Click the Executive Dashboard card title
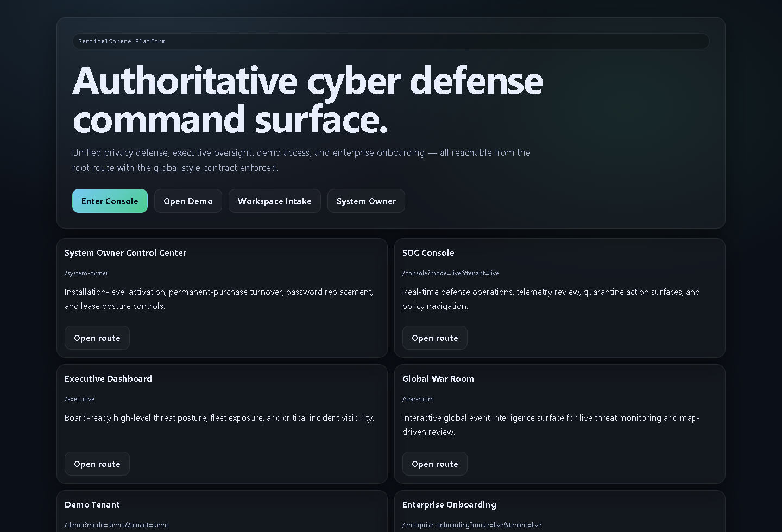782x532 pixels. coord(109,379)
